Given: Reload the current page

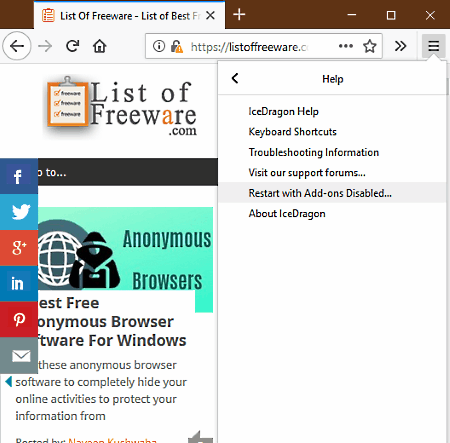Looking at the screenshot, I should (x=72, y=46).
